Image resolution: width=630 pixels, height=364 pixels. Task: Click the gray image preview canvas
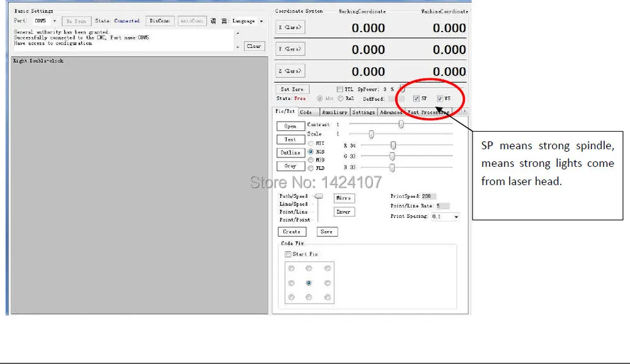[139, 185]
